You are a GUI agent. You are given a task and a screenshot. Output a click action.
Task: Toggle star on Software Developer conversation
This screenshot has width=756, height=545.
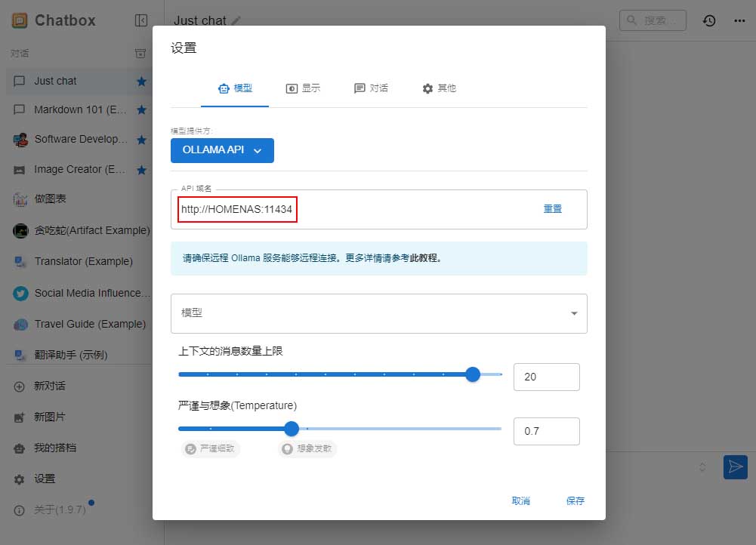(x=141, y=140)
